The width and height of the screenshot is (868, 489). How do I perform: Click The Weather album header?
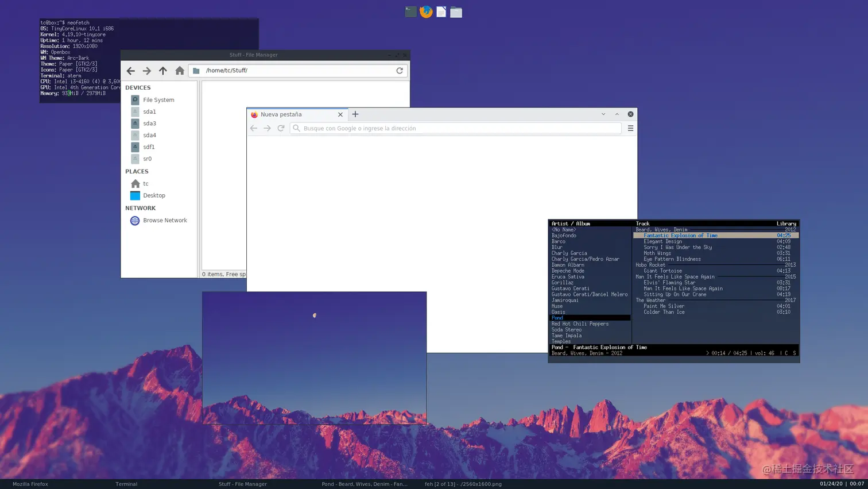coord(650,300)
